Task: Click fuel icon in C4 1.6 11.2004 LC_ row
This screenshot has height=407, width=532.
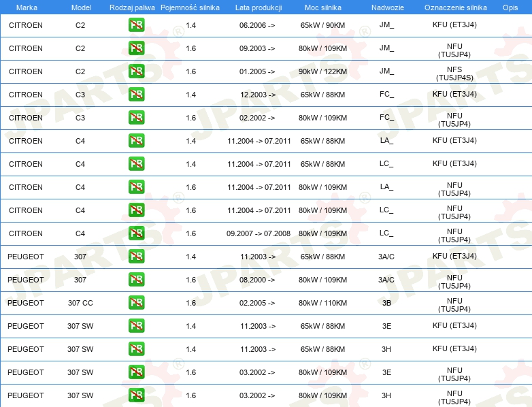Action: [136, 210]
